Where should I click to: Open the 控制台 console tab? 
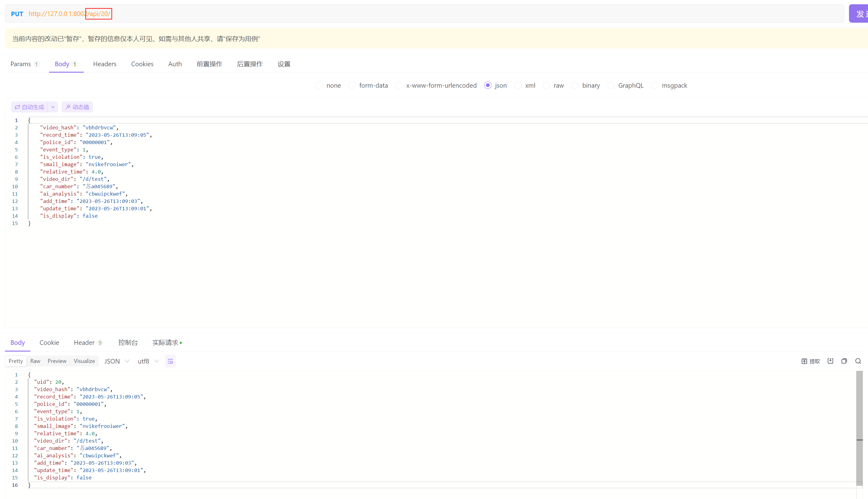(128, 343)
